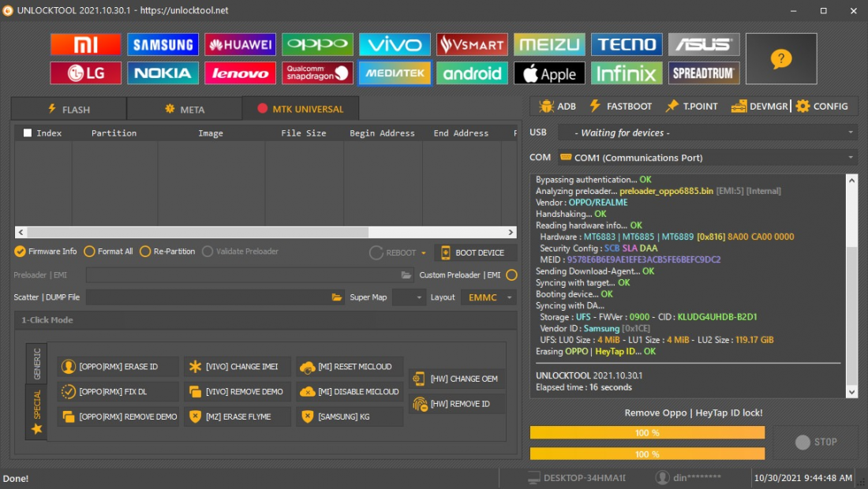This screenshot has width=868, height=489.
Task: Open the FLASH tab
Action: pos(69,109)
